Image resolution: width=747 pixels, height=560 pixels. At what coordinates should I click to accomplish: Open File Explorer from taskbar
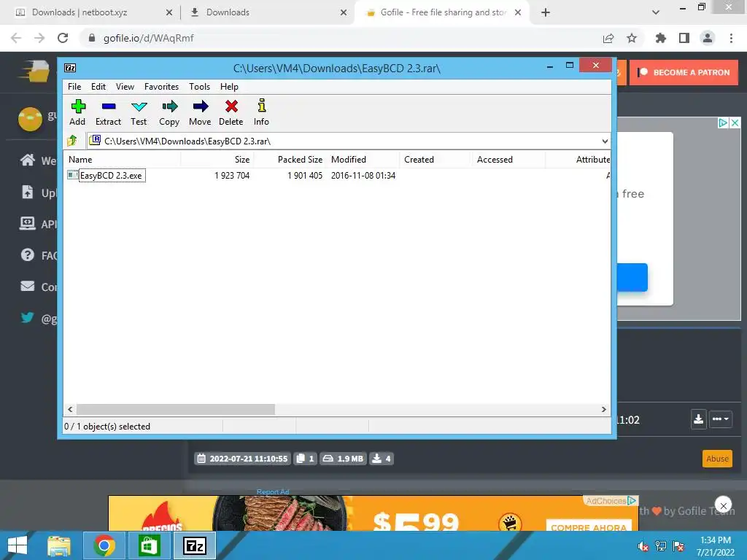click(59, 545)
